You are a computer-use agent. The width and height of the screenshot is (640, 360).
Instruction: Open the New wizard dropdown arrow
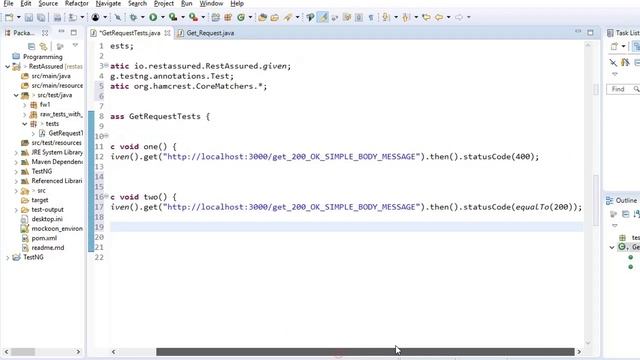[19, 17]
